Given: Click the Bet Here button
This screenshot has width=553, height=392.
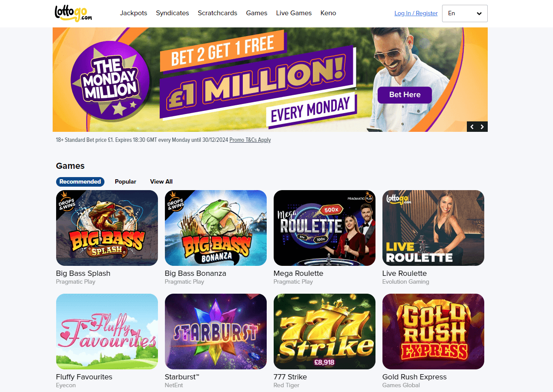Looking at the screenshot, I should 405,95.
